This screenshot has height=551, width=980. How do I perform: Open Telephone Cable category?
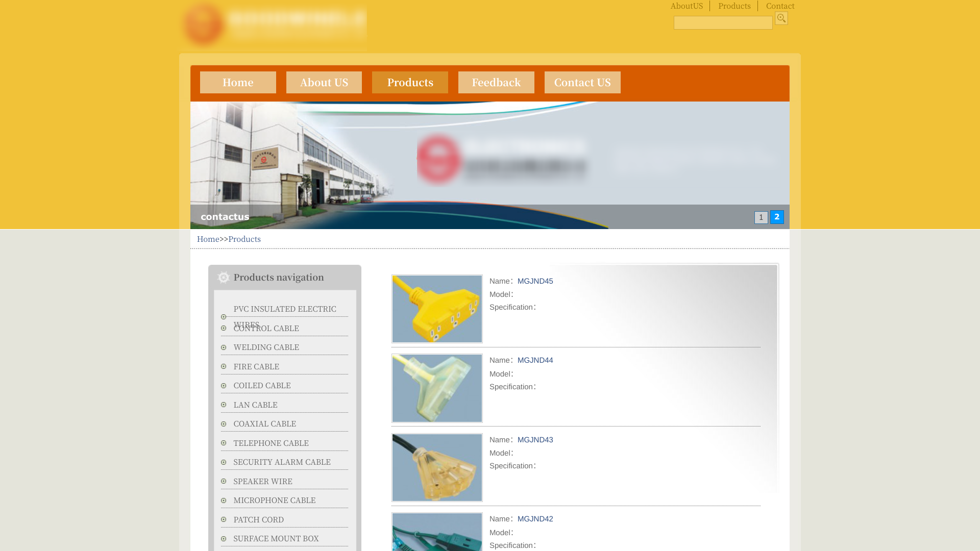pos(271,443)
